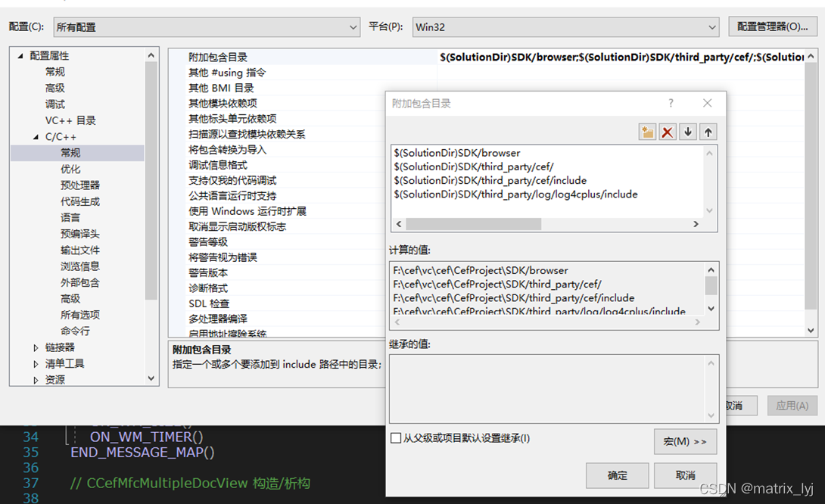Screen dimensions: 825x504
Task: Select the 调试 tree item
Action: [55, 104]
